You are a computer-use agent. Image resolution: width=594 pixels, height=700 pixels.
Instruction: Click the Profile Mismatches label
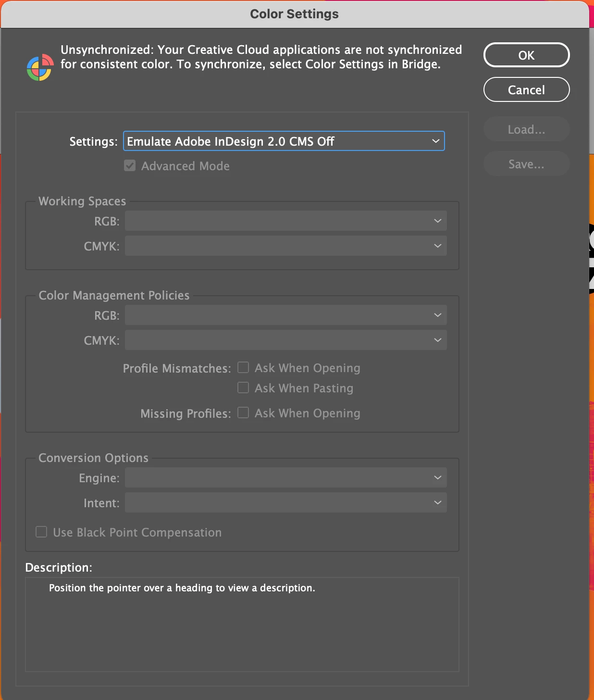177,369
